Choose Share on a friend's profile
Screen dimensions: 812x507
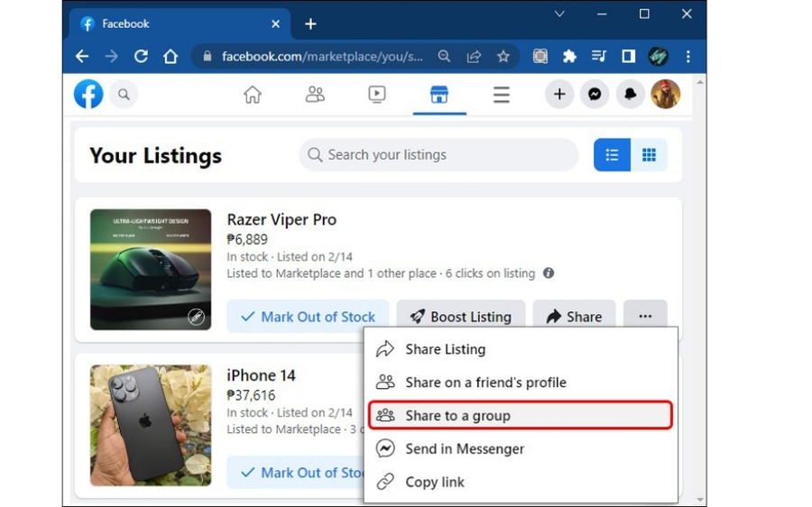[x=521, y=383]
